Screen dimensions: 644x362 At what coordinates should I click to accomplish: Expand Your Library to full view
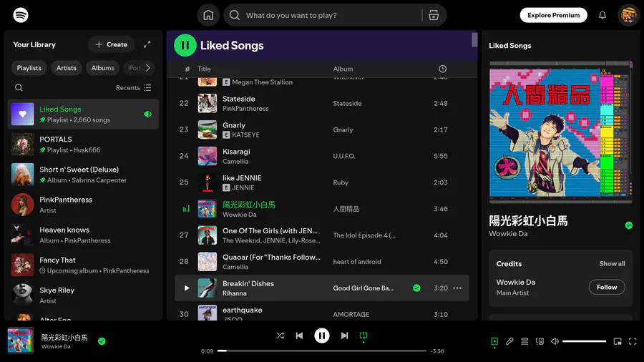(147, 44)
